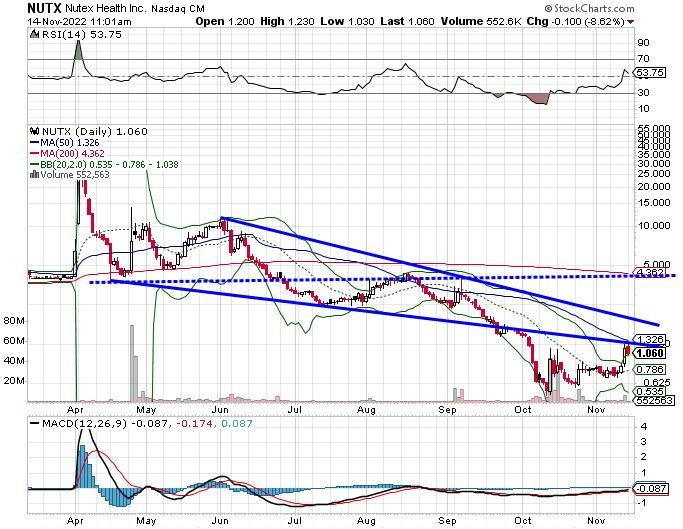Click the RSI mountain icon beside RSI(14)
This screenshot has width=683, height=529.
(34, 34)
